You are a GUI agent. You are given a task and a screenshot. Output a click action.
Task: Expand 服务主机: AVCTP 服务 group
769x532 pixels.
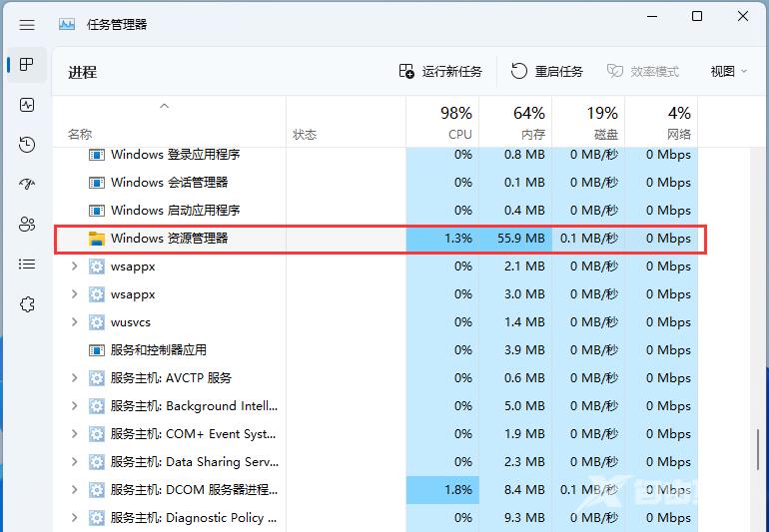click(75, 378)
